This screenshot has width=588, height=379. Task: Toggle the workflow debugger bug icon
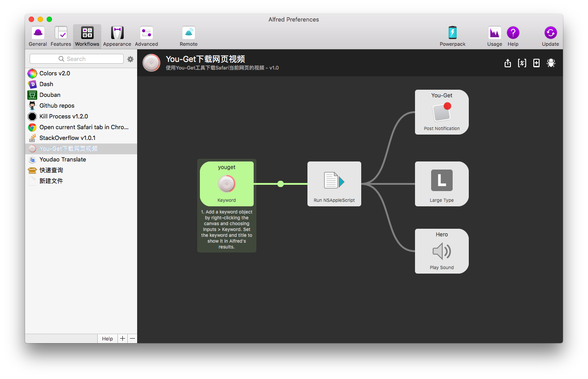[x=551, y=63]
